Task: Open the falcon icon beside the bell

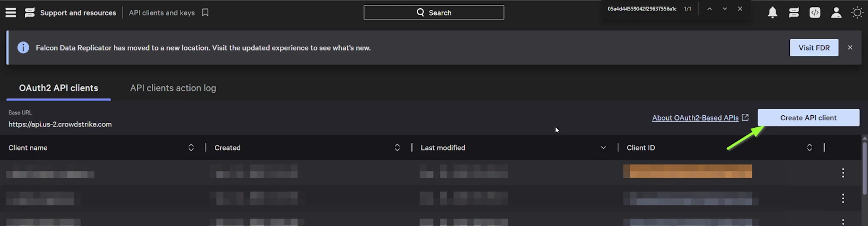Action: tap(794, 12)
